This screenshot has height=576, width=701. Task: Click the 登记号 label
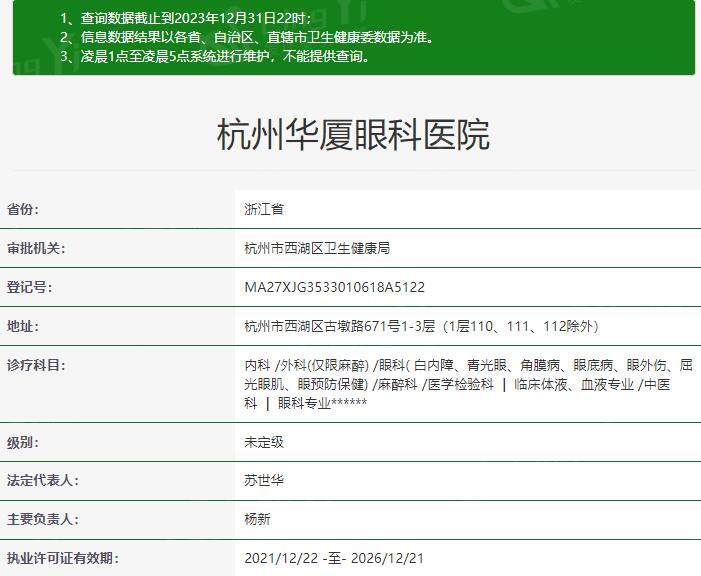[x=29, y=287]
